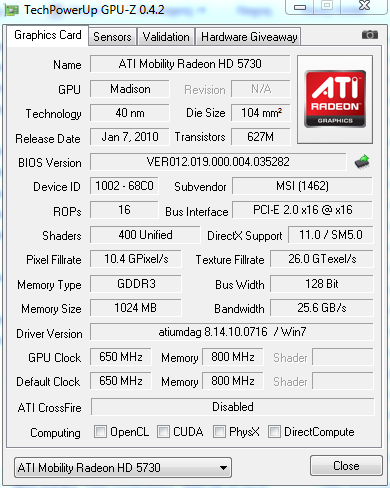Screen dimensions: 390x488
Task: Click the ATI CrossFire Disabled field
Action: point(233,407)
